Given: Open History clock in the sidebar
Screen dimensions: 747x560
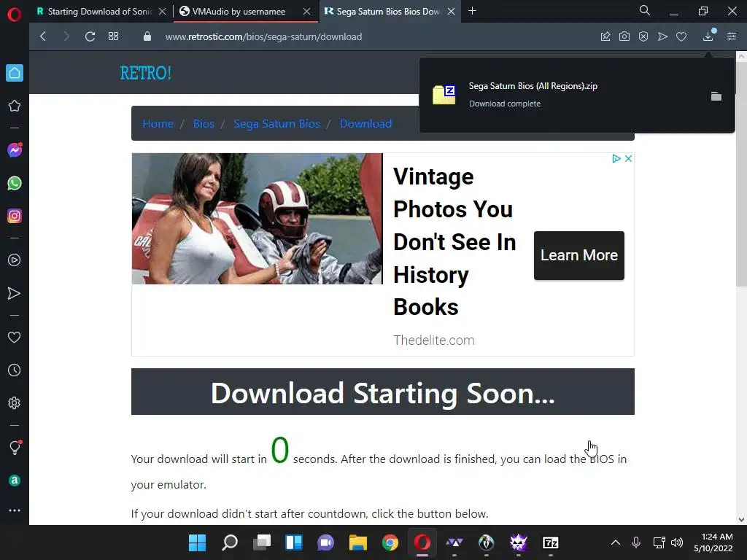Looking at the screenshot, I should coord(15,370).
